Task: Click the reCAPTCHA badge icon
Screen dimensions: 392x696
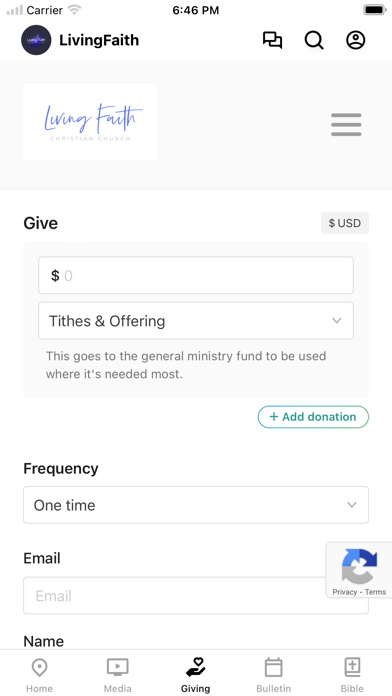Action: (x=359, y=566)
